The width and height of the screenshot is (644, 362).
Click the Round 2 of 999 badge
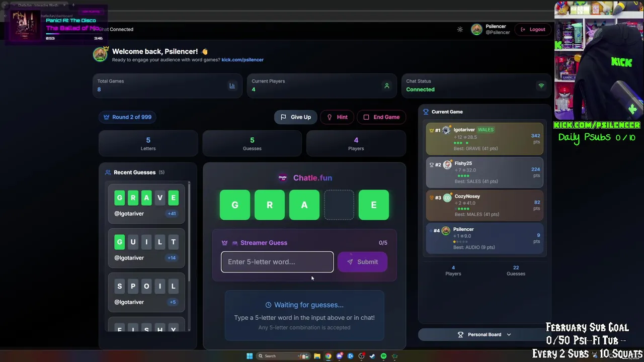(x=127, y=117)
